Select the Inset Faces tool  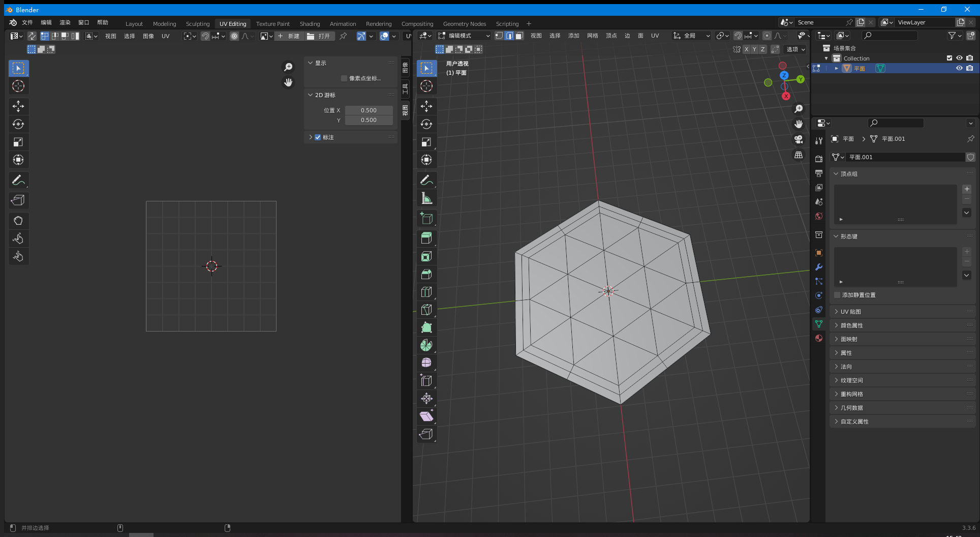(x=426, y=256)
